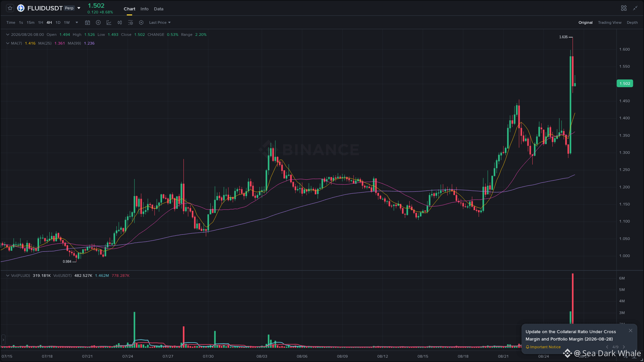Click the header price 1.502

[96, 6]
